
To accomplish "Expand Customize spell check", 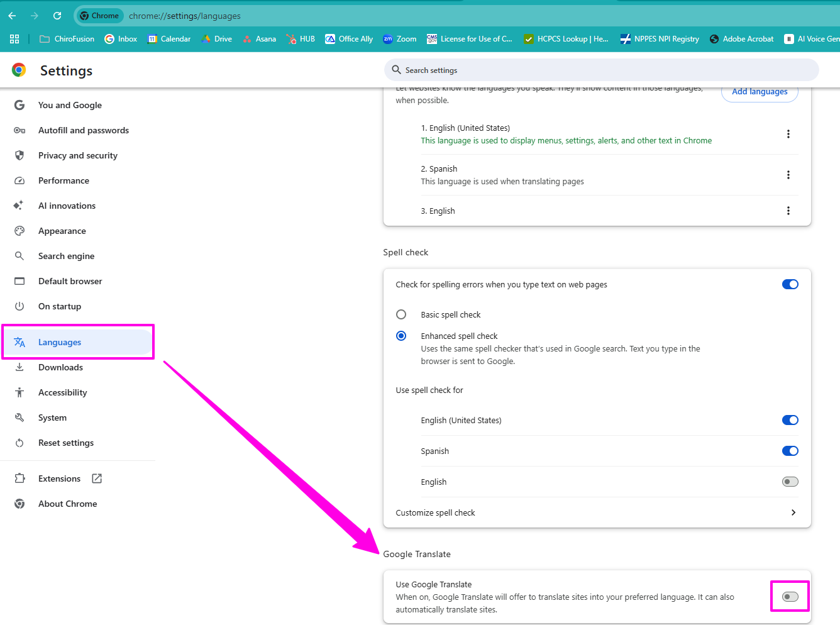I will (x=597, y=512).
